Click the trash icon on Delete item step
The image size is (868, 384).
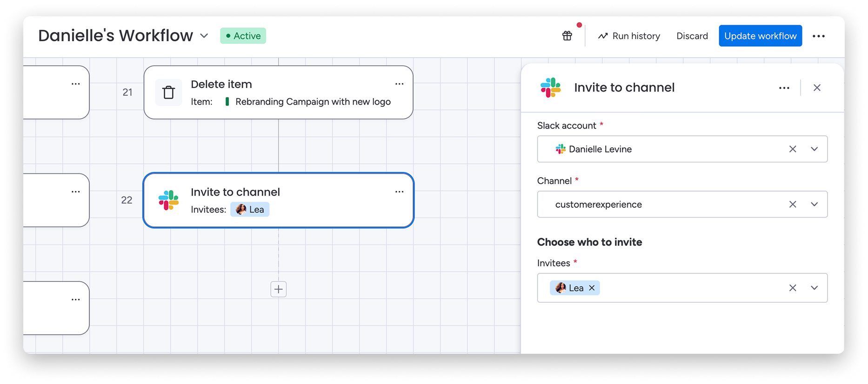pyautogui.click(x=168, y=92)
